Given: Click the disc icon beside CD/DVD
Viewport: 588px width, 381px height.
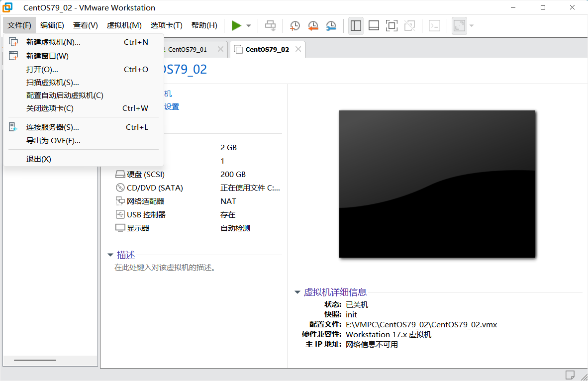Looking at the screenshot, I should (120, 188).
